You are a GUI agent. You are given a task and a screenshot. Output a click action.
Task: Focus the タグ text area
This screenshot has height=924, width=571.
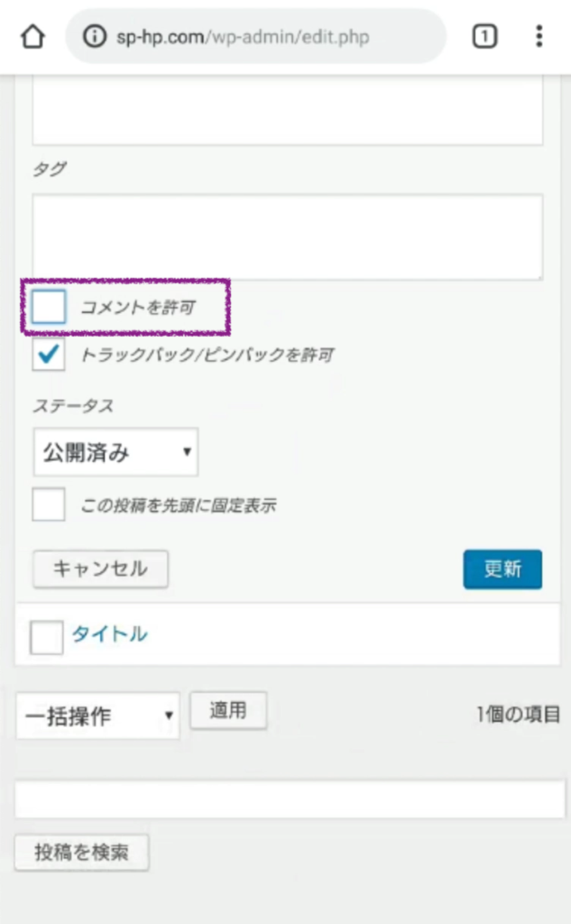(x=288, y=236)
